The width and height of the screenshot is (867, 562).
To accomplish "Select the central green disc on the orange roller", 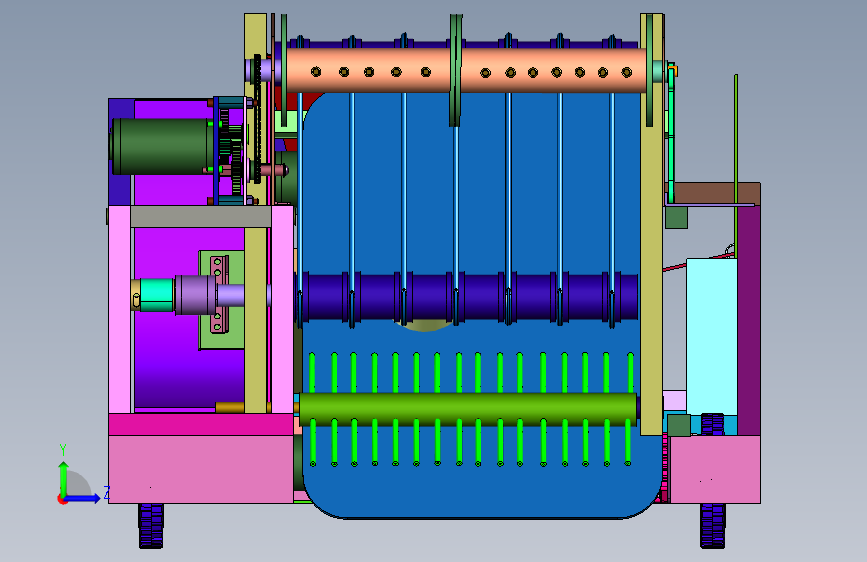I will [x=456, y=70].
